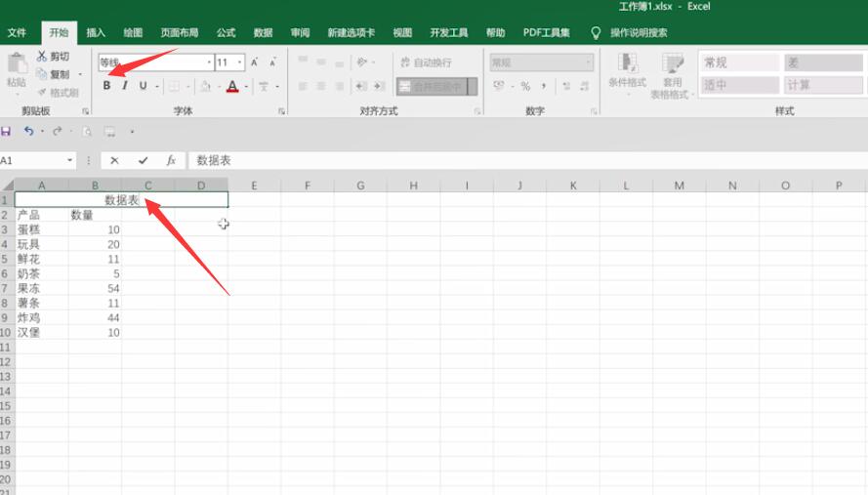Apply percent style format
Image resolution: width=868 pixels, height=495 pixels.
pyautogui.click(x=525, y=86)
